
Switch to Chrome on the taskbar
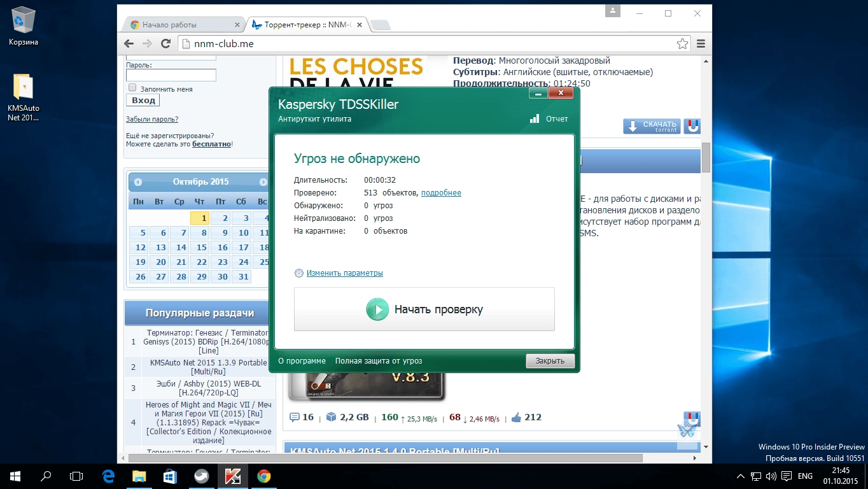tap(263, 476)
